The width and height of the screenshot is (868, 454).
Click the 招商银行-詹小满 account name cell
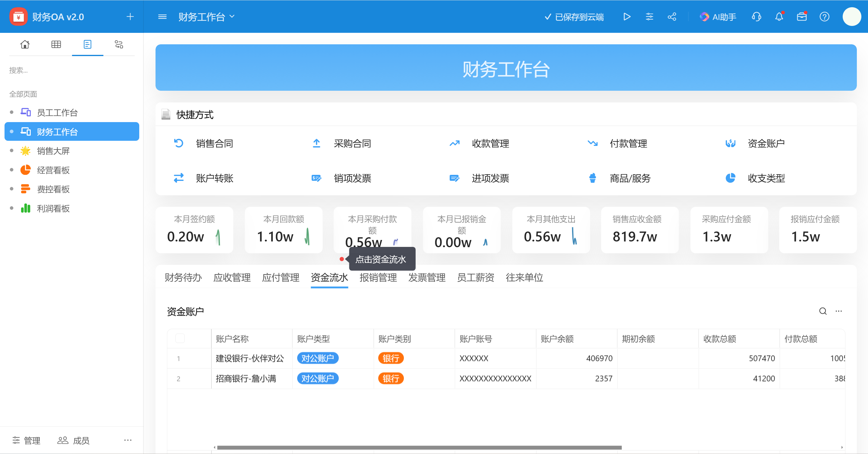point(252,379)
